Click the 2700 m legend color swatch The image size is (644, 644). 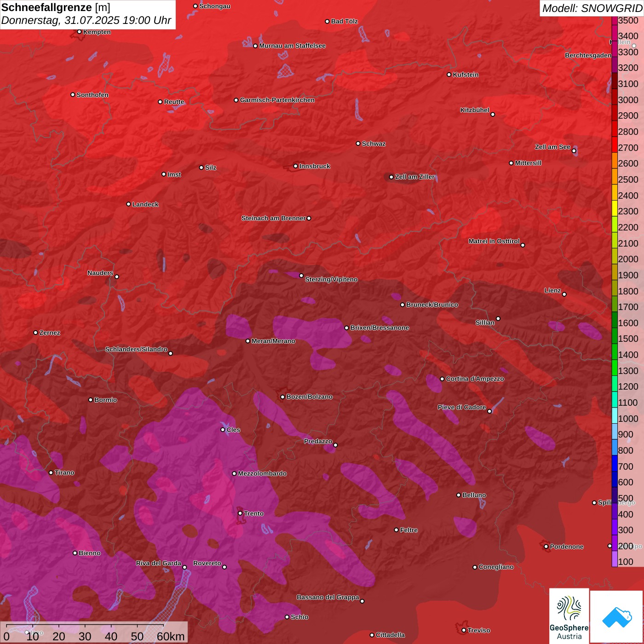615,145
